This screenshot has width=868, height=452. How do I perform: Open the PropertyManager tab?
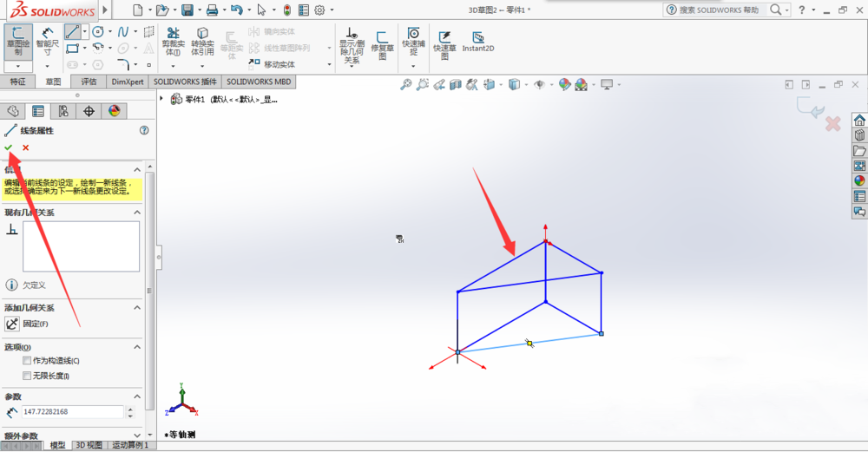point(37,111)
